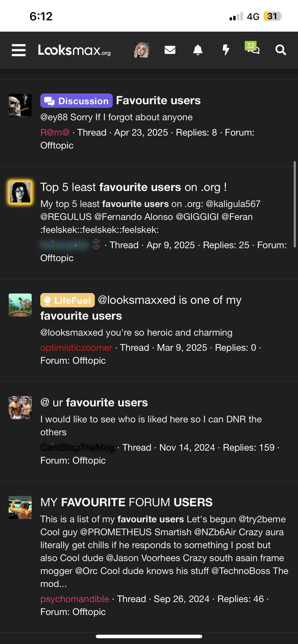Open "@ ur favourite users" thread
The height and width of the screenshot is (644, 298).
(x=94, y=403)
